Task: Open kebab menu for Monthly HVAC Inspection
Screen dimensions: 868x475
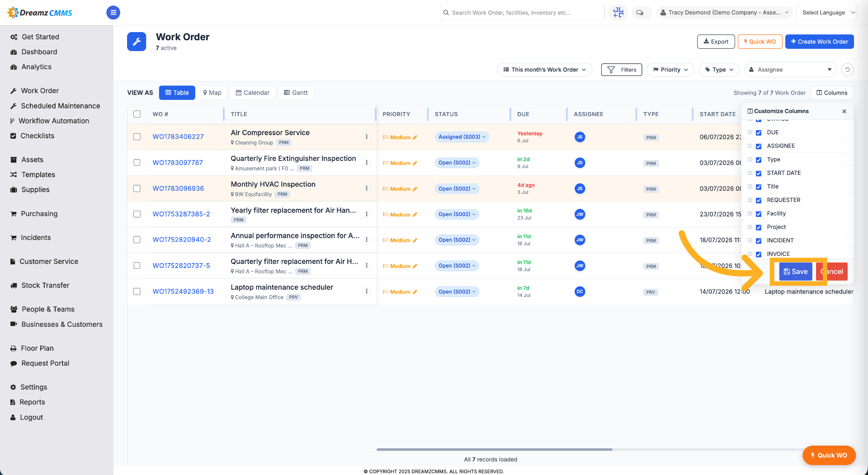Action: coord(367,188)
